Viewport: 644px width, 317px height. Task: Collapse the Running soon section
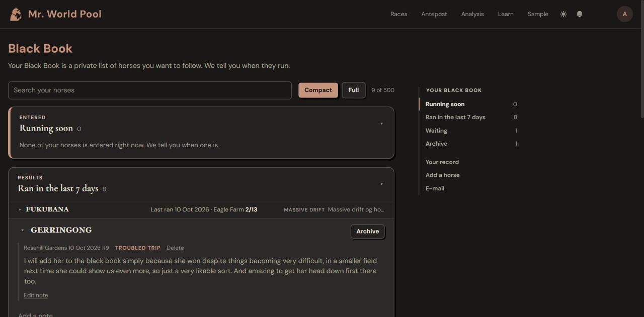[x=381, y=124]
